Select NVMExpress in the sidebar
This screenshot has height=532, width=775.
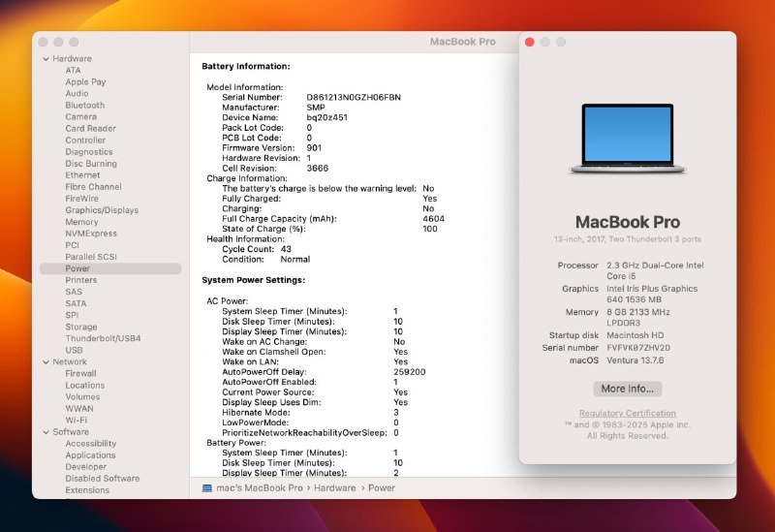point(91,234)
